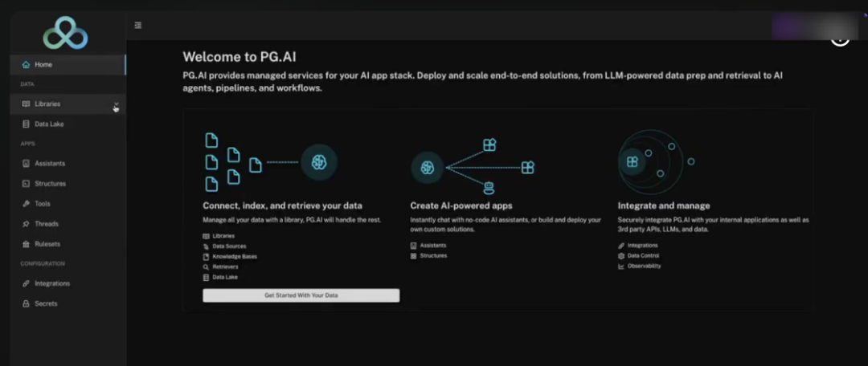Screen dimensions: 868x366
Task: Expand the Libraries chevron in sidebar
Action: [x=117, y=104]
